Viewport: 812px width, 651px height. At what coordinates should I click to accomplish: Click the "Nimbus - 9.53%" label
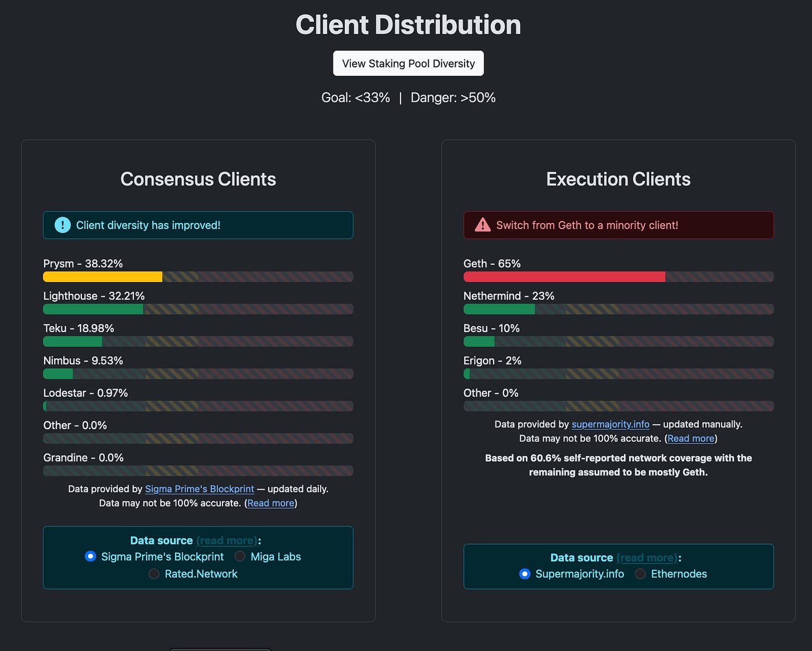tap(83, 361)
